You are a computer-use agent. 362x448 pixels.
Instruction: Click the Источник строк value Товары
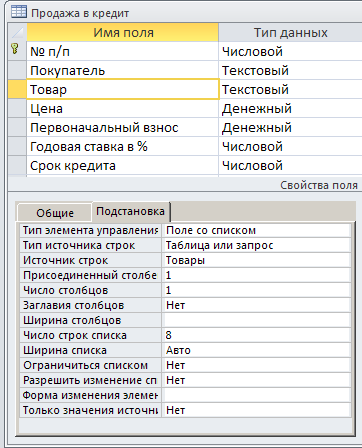(256, 260)
